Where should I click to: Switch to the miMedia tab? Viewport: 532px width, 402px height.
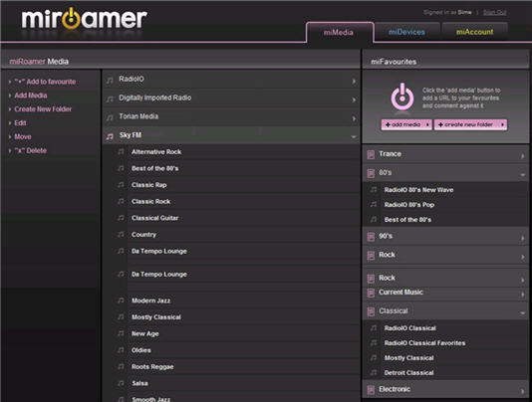point(340,33)
